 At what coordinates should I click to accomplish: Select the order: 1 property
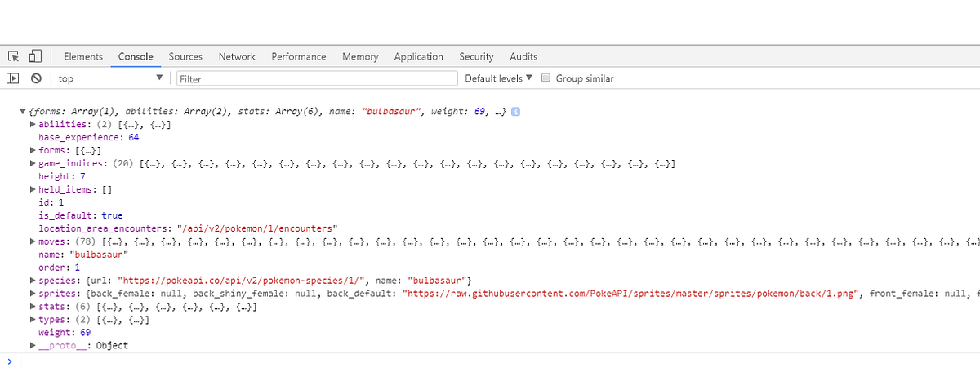[x=59, y=268]
